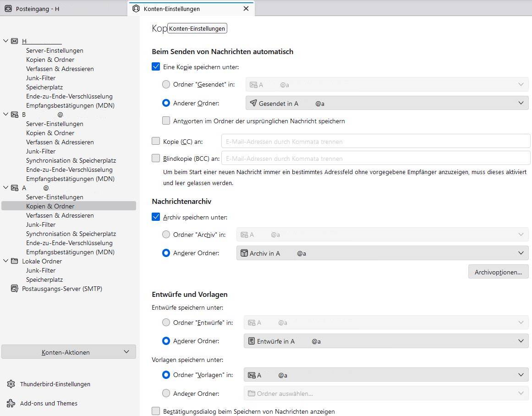Open Empfangsbestätigungen (MDN) under account H
This screenshot has height=416, width=532.
click(x=70, y=105)
